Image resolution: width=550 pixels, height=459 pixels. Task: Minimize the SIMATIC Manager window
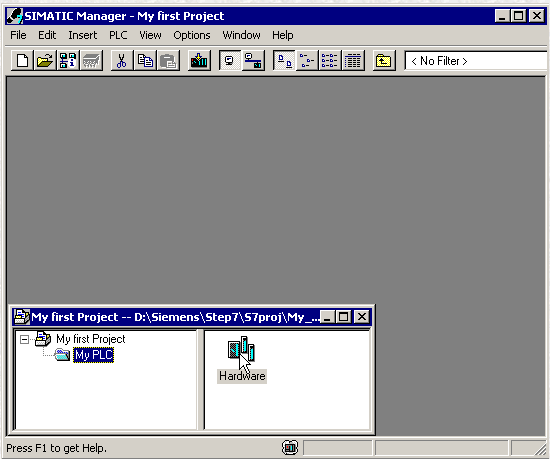click(502, 16)
